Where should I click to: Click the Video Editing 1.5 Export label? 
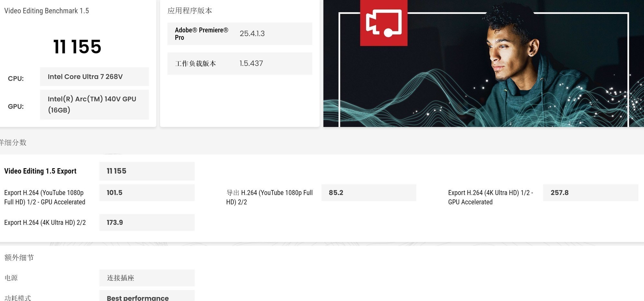click(40, 171)
